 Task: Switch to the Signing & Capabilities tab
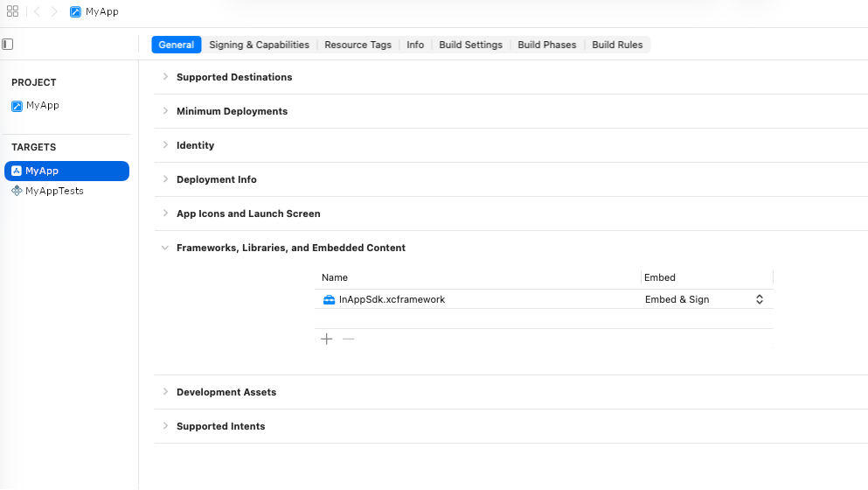(259, 45)
